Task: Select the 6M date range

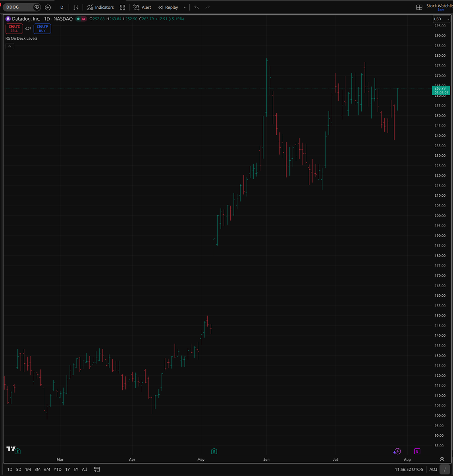Action: 47,469
